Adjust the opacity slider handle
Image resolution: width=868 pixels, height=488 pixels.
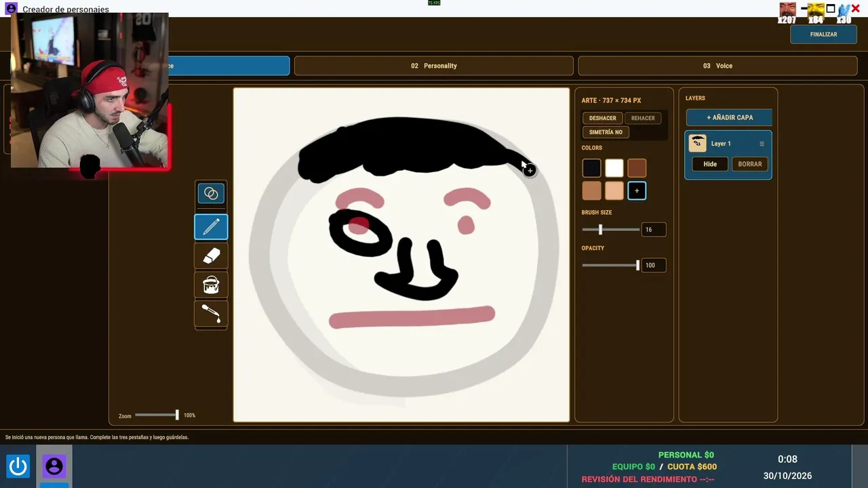point(637,265)
